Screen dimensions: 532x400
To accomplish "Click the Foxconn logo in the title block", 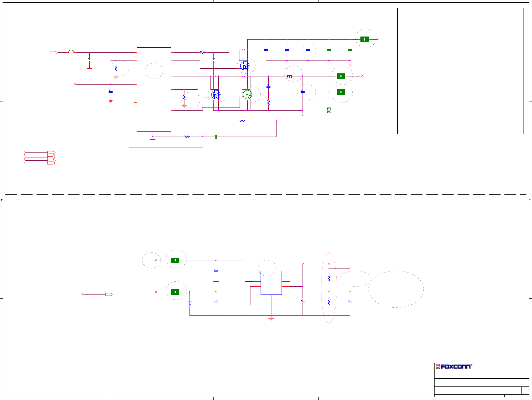I will [x=453, y=367].
